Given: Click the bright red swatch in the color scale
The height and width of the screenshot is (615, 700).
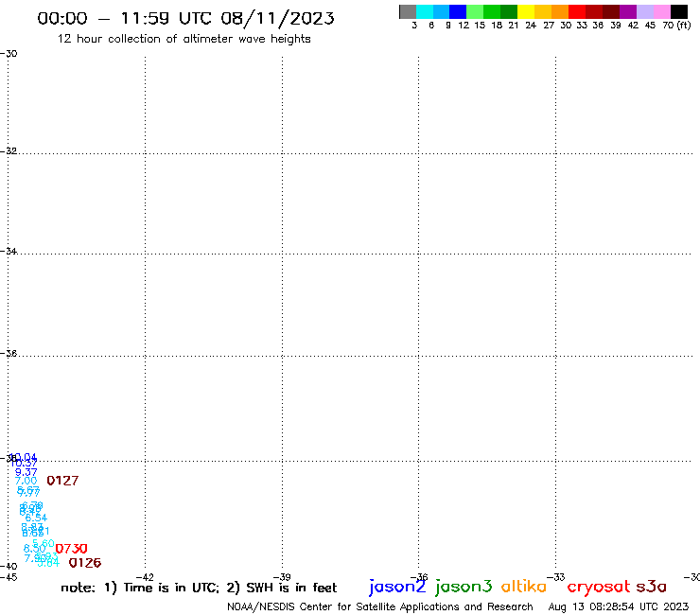Looking at the screenshot, I should pos(577,11).
